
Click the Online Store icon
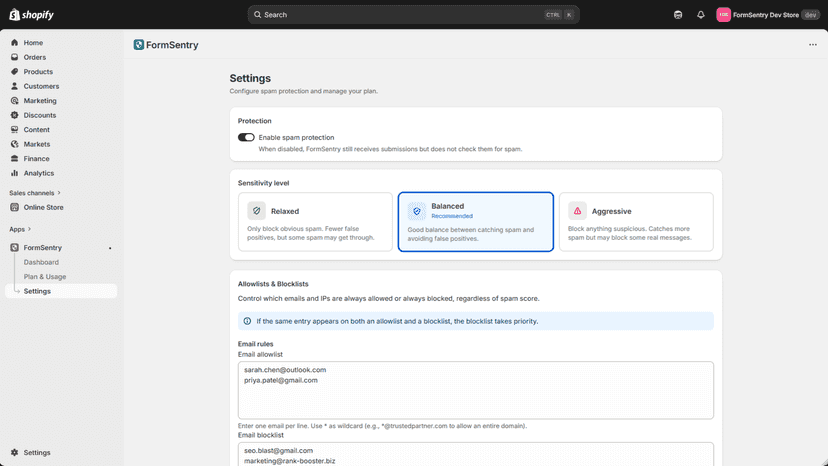[x=14, y=207]
